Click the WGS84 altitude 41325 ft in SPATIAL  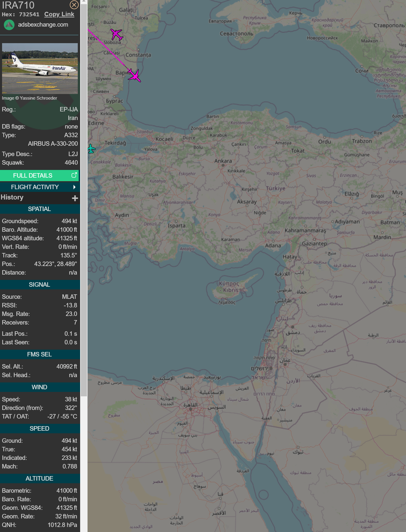point(67,238)
